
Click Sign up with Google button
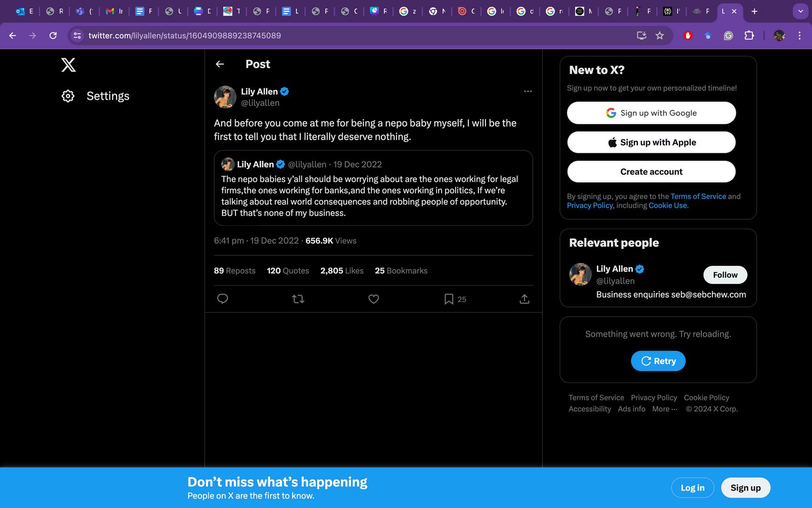[x=651, y=113]
